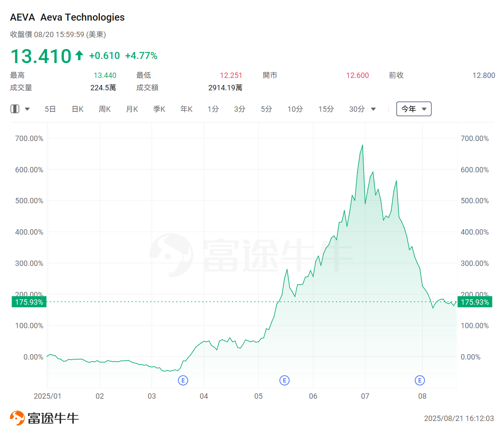This screenshot has width=504, height=435.
Task: Click the green up-arrow beside 13.410
Action: (79, 54)
